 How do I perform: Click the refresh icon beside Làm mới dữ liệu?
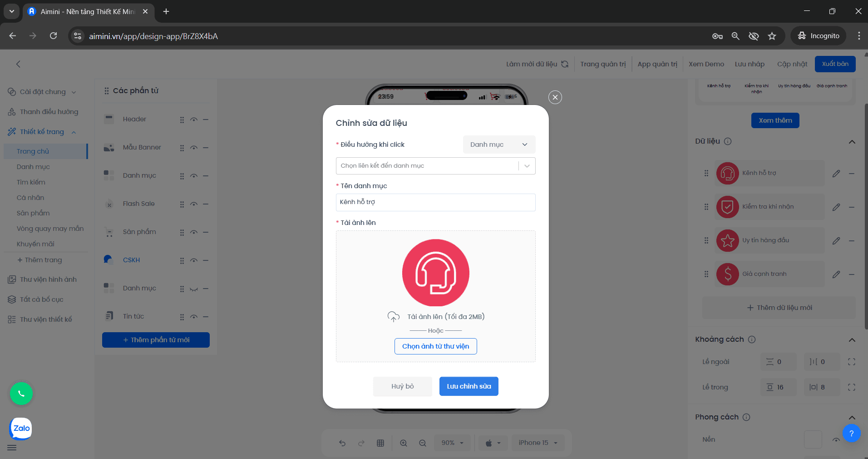565,64
